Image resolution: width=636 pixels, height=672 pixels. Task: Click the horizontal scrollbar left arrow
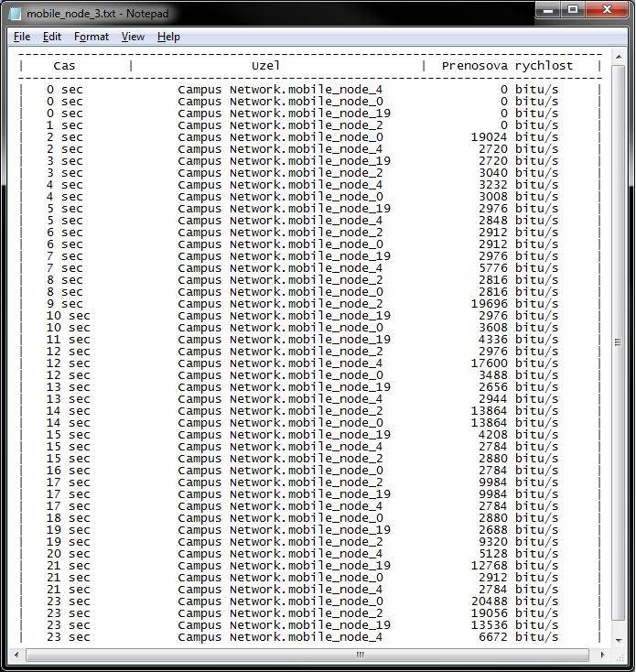coord(16,655)
